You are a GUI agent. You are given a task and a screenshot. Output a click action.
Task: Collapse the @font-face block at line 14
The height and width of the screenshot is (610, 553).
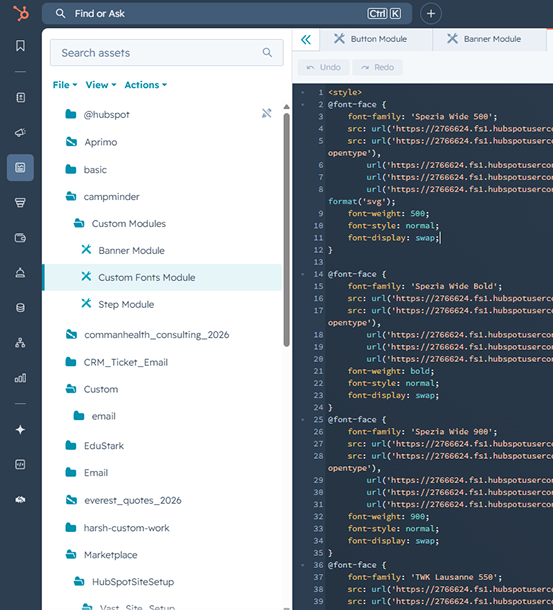(303, 274)
